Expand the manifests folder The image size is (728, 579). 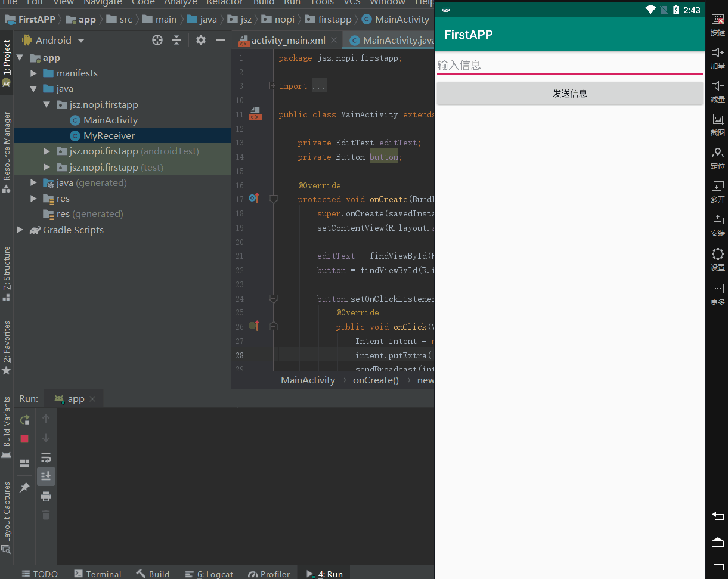click(x=34, y=73)
